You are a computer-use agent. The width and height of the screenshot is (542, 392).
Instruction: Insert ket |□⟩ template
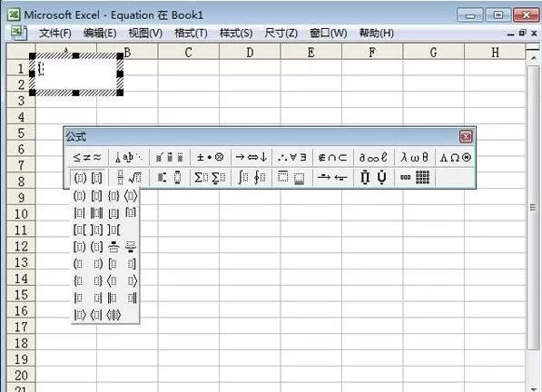80,315
